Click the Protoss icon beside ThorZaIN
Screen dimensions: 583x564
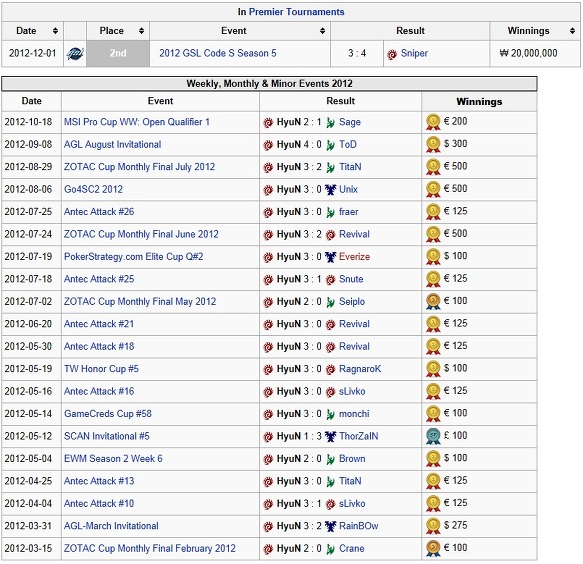tap(330, 436)
